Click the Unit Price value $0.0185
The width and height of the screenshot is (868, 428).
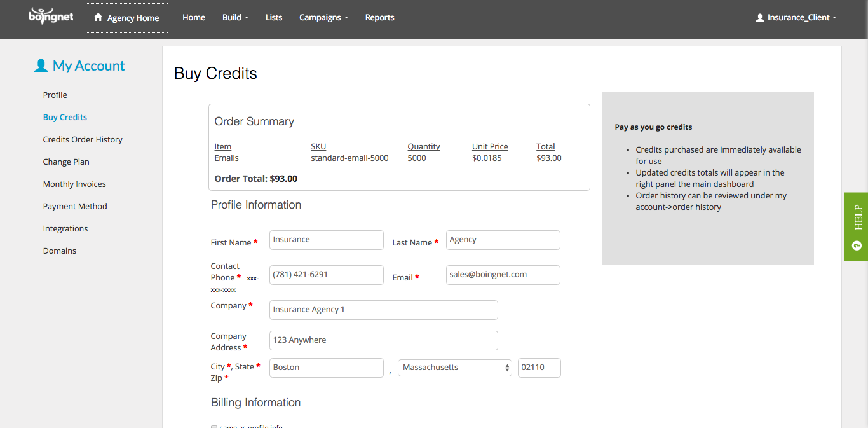pyautogui.click(x=487, y=158)
